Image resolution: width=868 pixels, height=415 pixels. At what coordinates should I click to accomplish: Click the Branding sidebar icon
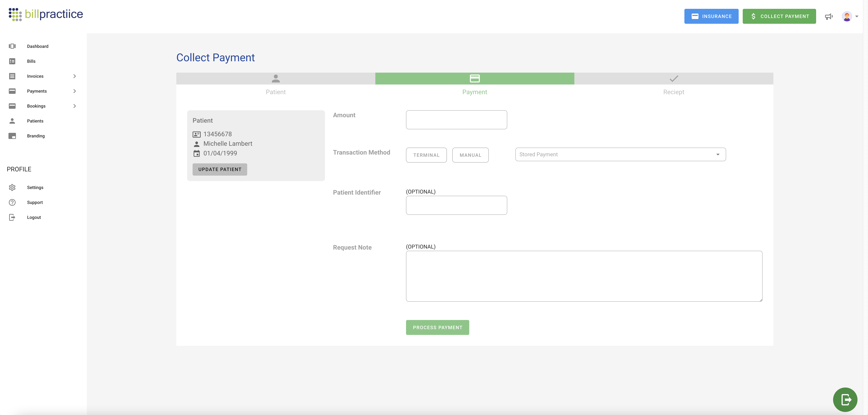coord(12,136)
